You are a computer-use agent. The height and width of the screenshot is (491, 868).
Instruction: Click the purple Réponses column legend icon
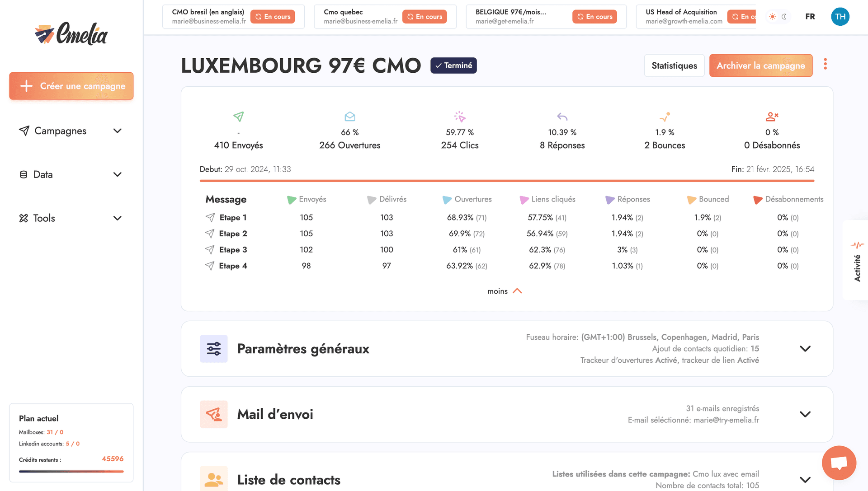click(x=610, y=200)
